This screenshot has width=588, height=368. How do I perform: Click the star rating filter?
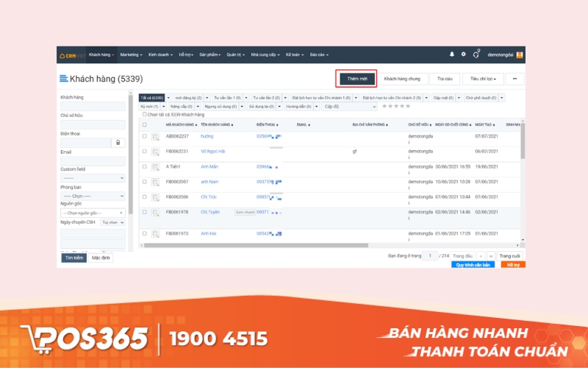point(396,106)
